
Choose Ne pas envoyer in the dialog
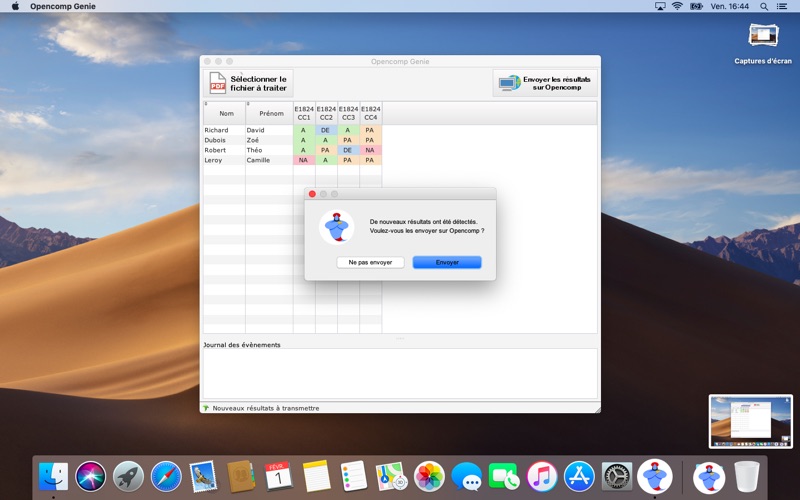(370, 262)
